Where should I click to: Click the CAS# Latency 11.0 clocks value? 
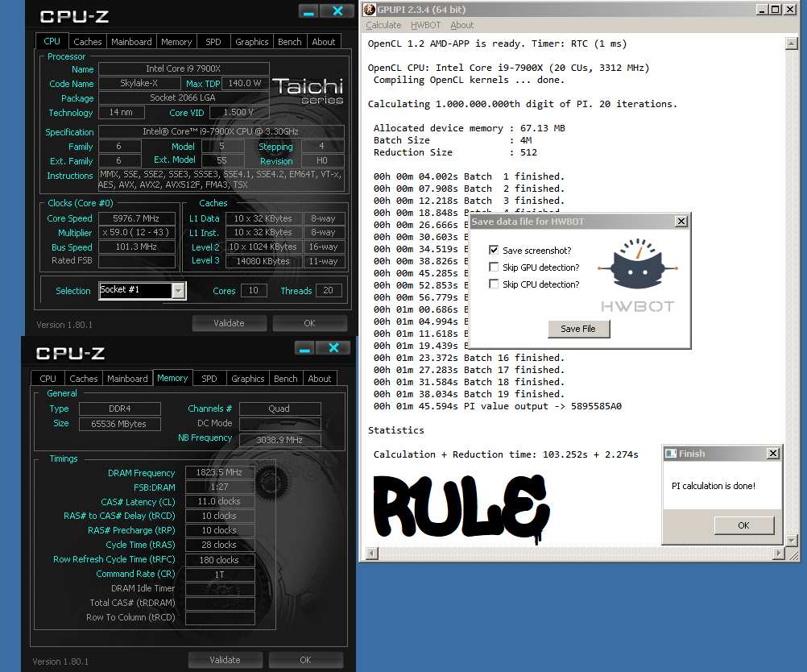pyautogui.click(x=220, y=501)
